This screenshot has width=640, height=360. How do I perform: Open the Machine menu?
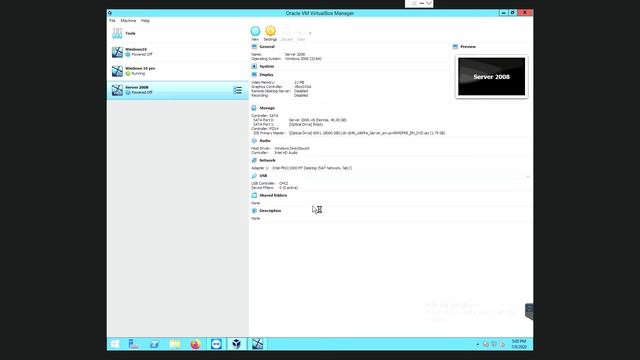pos(128,20)
